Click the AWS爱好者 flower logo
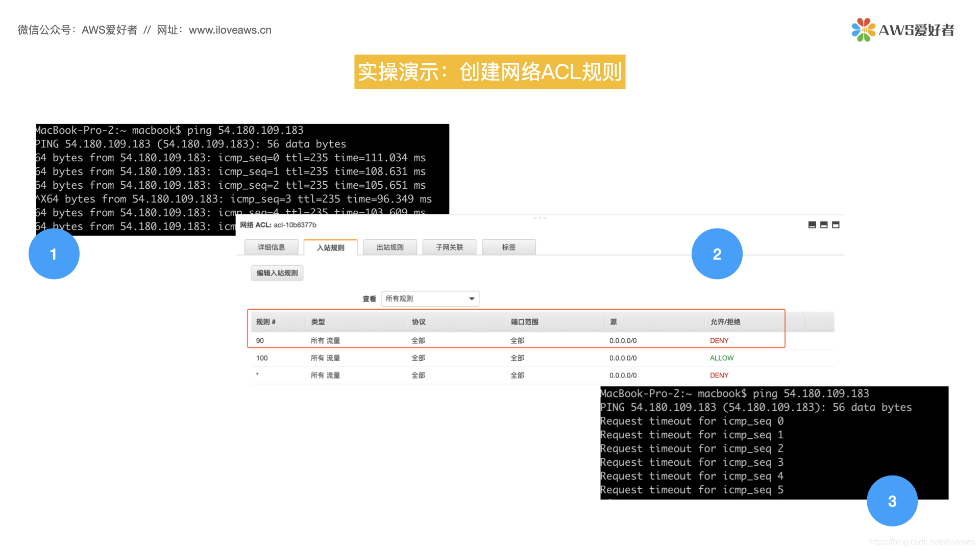980x551 pixels. click(x=863, y=30)
